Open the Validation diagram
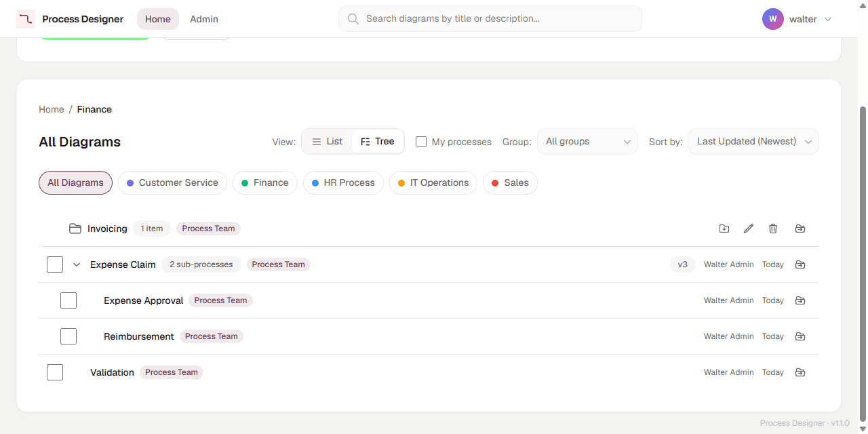868x434 pixels. click(112, 372)
